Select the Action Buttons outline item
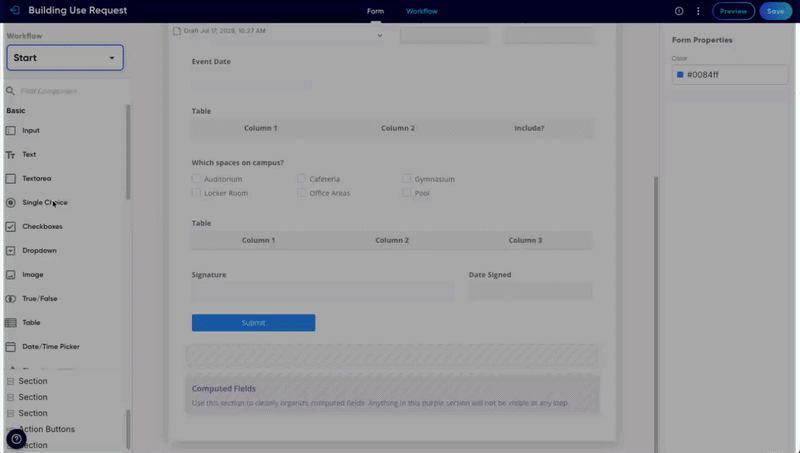The width and height of the screenshot is (800, 453). pyautogui.click(x=47, y=429)
